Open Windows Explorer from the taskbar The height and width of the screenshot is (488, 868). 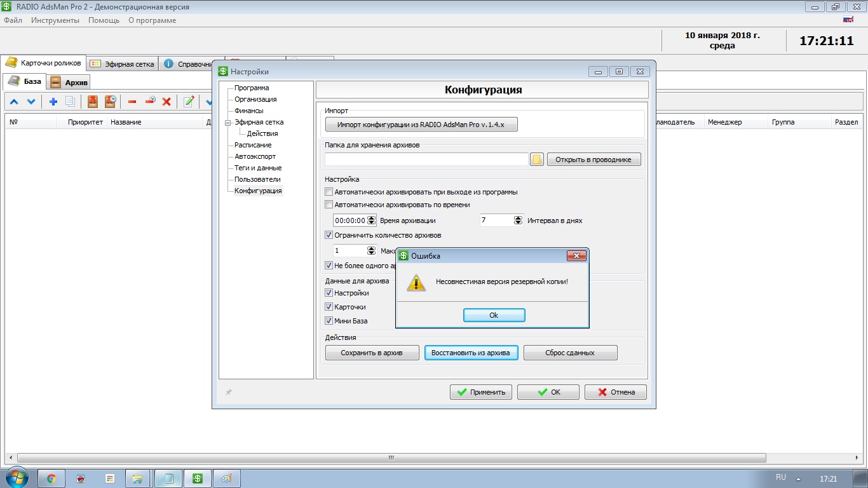(x=139, y=478)
